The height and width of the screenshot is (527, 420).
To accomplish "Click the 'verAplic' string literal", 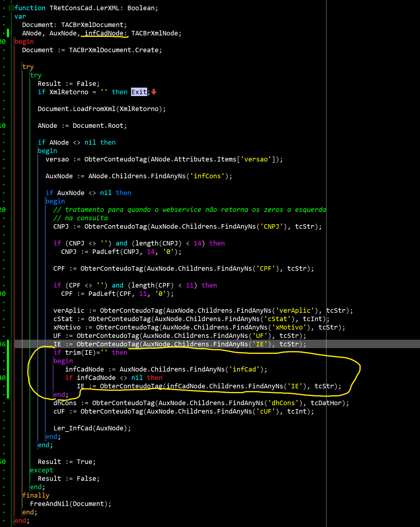I will tap(295, 311).
